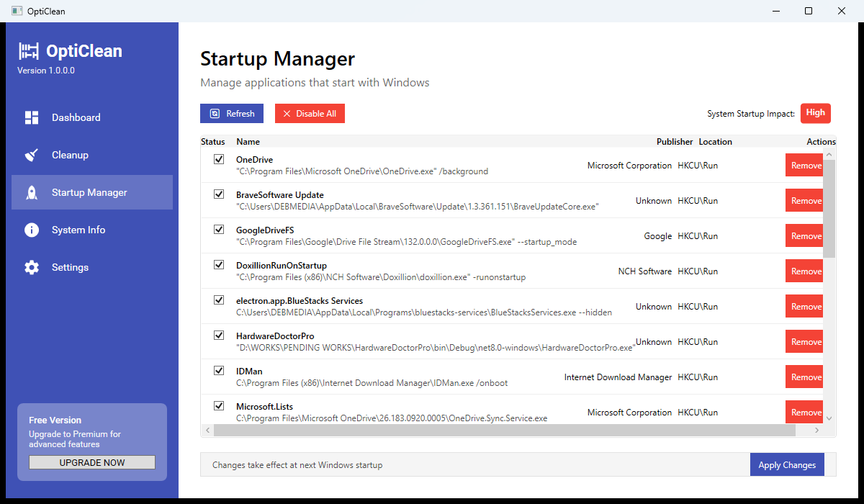The width and height of the screenshot is (864, 504).
Task: Click the IDMan.exe /onboot path text
Action: [x=372, y=383]
